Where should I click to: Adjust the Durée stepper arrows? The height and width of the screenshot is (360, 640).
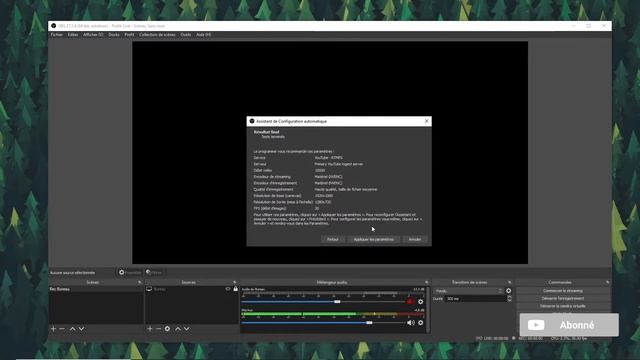click(509, 299)
